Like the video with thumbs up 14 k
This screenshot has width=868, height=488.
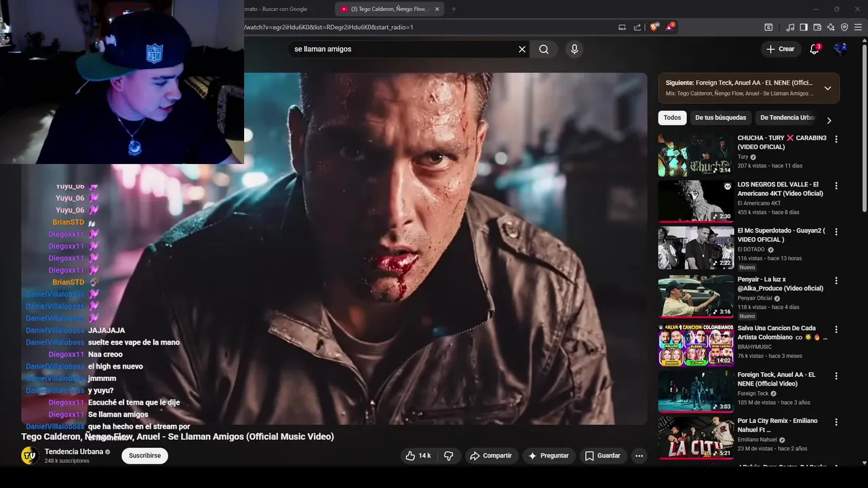click(x=418, y=456)
